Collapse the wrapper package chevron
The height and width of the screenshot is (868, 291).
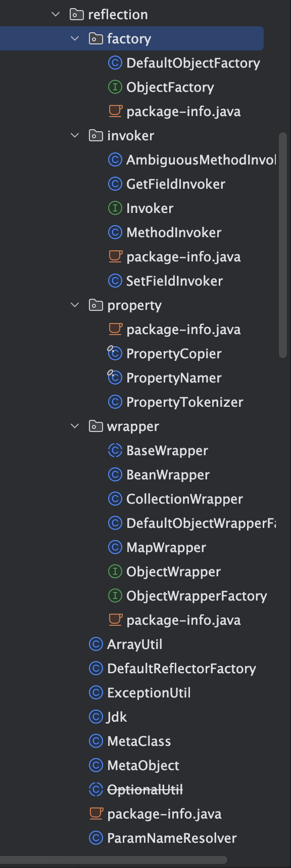tap(75, 426)
